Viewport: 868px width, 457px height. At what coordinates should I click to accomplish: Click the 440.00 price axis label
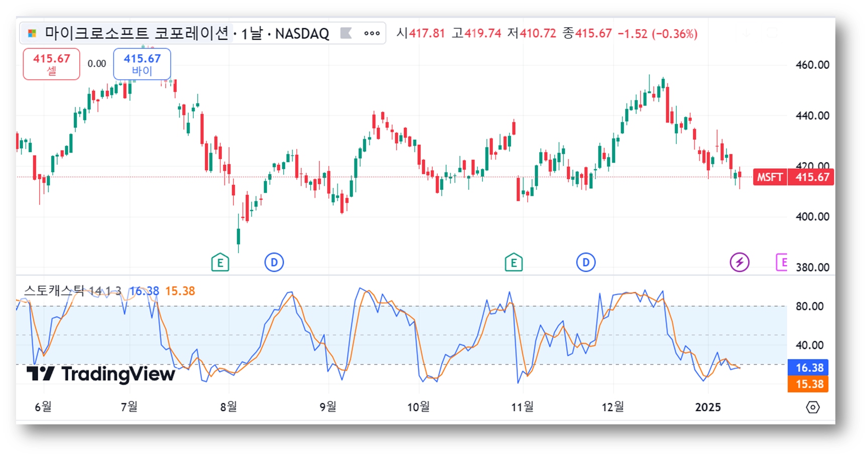coord(812,116)
